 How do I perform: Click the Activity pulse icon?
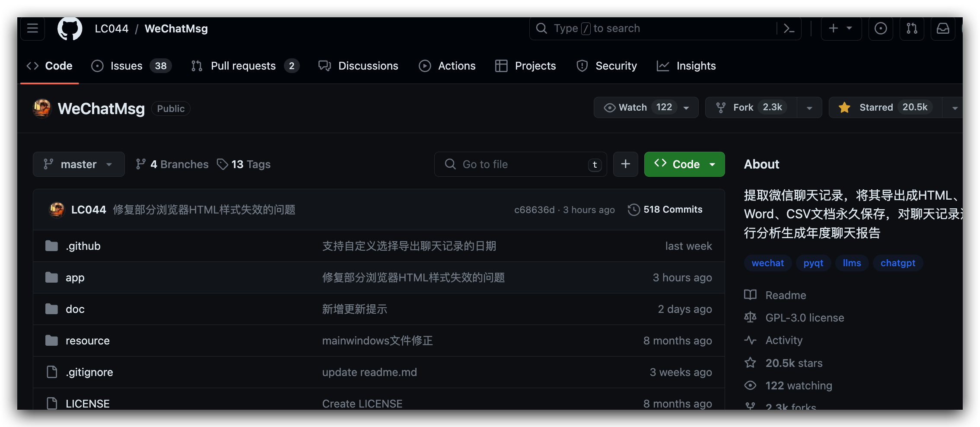click(751, 340)
